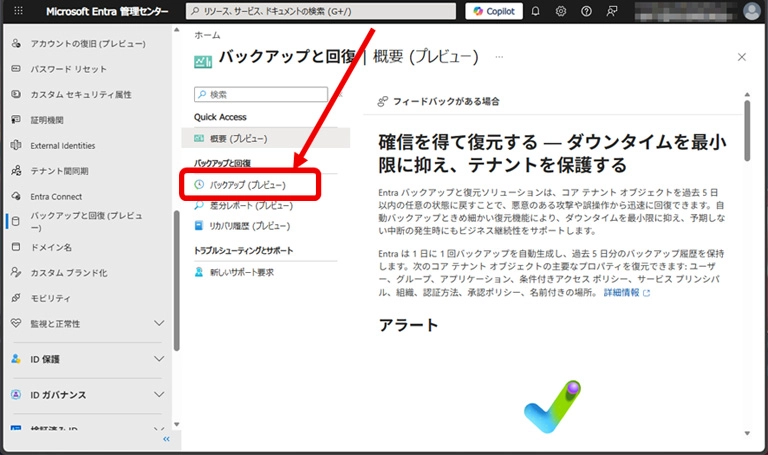This screenshot has height=455, width=768.
Task: Open 差分レポート (プレビュー) menu item
Action: pyautogui.click(x=251, y=206)
